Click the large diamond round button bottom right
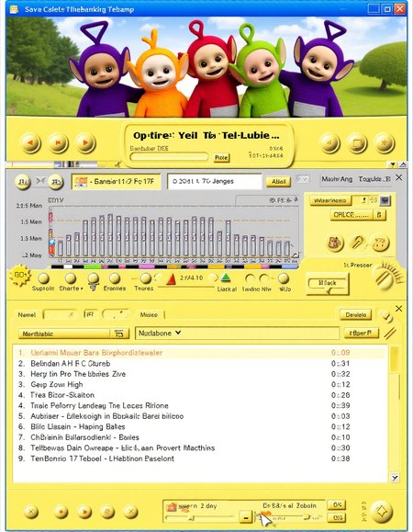Viewport: 413px width, 532px height. click(382, 511)
